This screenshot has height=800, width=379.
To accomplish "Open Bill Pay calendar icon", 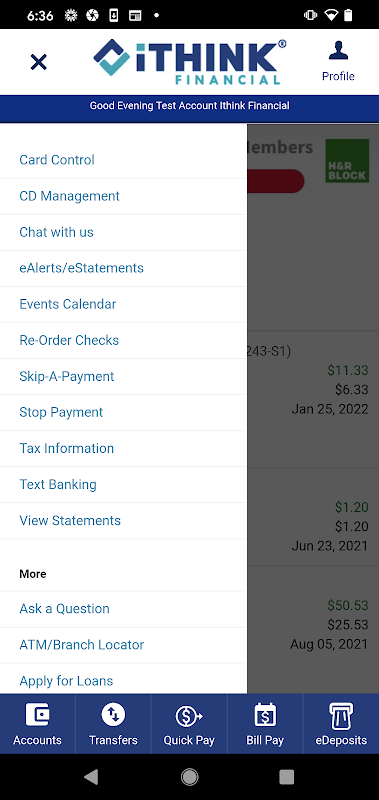I will coord(265,714).
